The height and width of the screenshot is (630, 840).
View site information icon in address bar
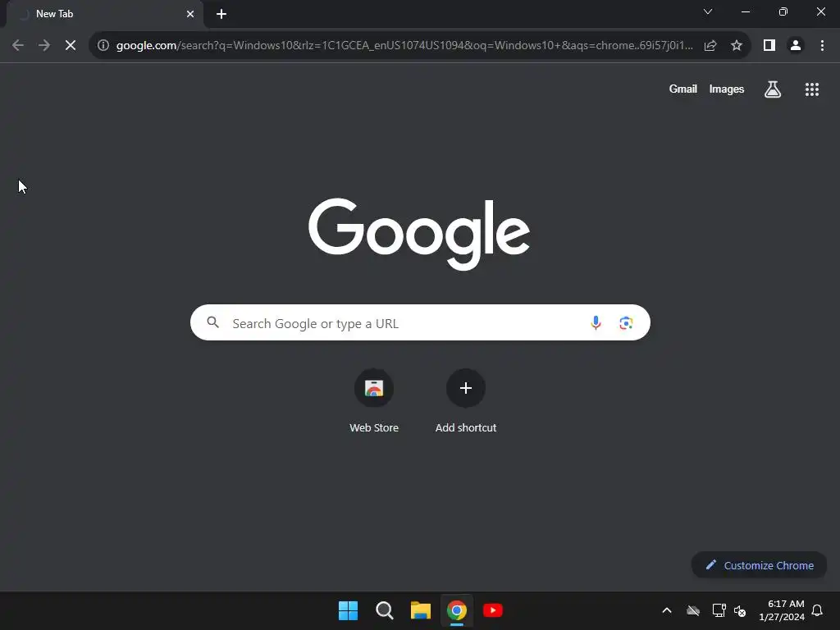(103, 46)
